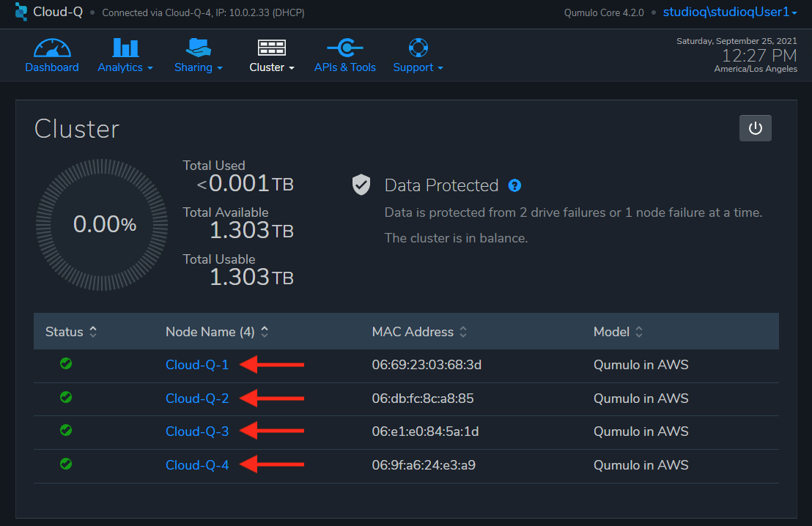Click the Data Protected help question icon
Viewport: 812px width, 526px height.
[514, 185]
